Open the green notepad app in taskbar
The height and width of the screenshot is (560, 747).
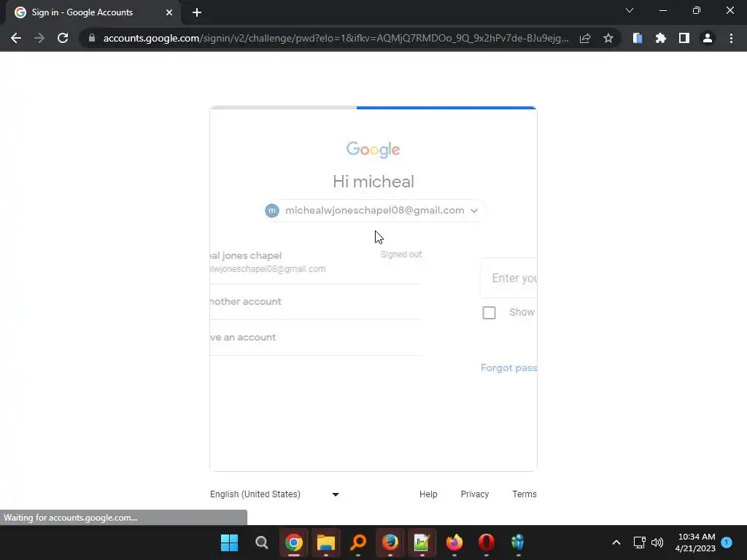point(422,542)
